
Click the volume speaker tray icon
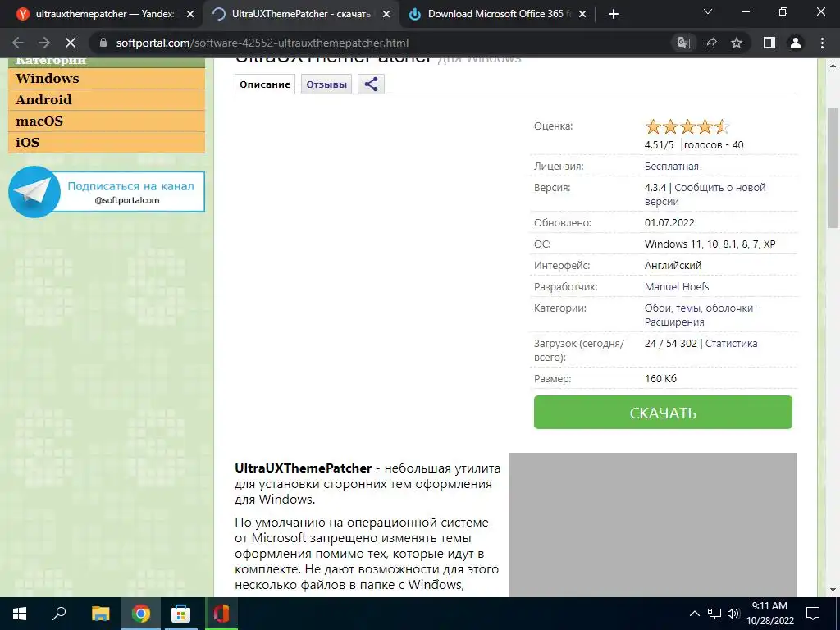pyautogui.click(x=733, y=614)
